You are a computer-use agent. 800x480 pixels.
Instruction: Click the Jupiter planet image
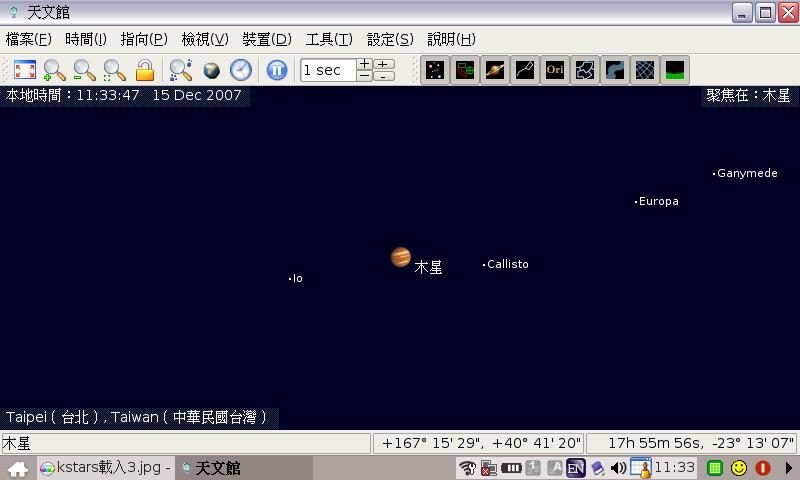pyautogui.click(x=401, y=257)
